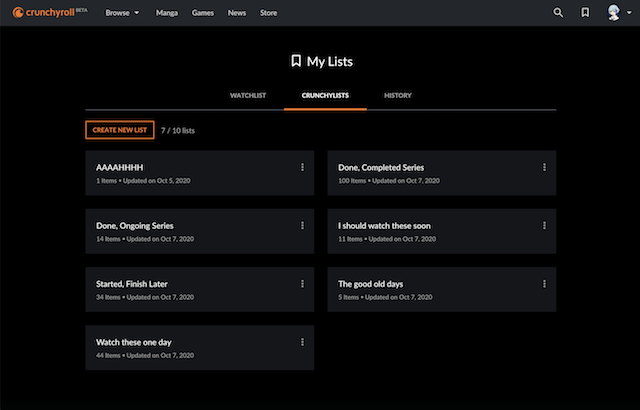Open the Manga link in navigation

click(x=167, y=13)
